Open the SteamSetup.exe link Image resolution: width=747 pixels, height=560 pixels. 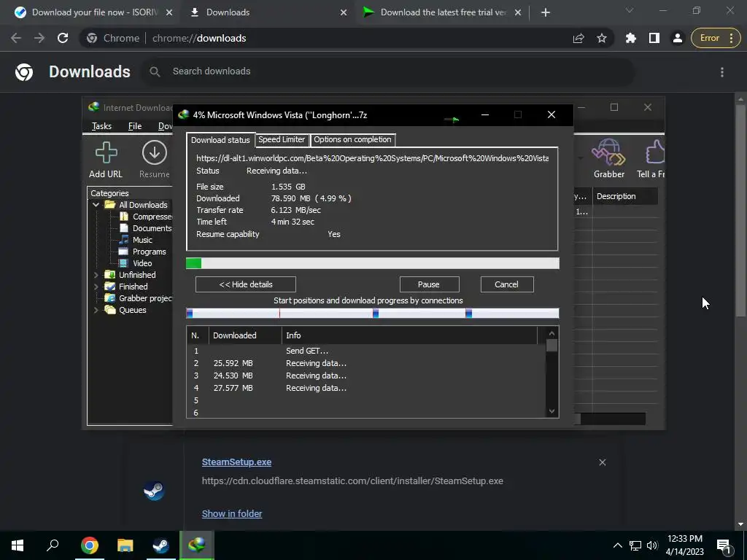coord(237,462)
